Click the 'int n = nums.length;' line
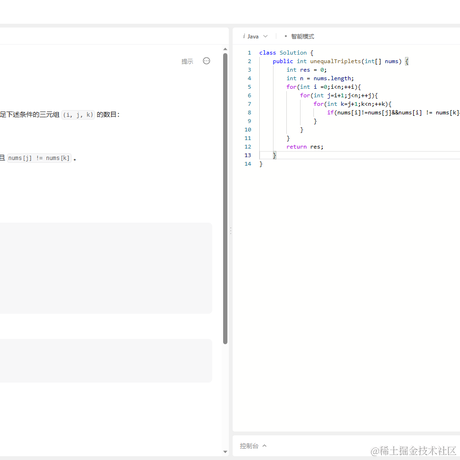The image size is (460, 460). [320, 78]
